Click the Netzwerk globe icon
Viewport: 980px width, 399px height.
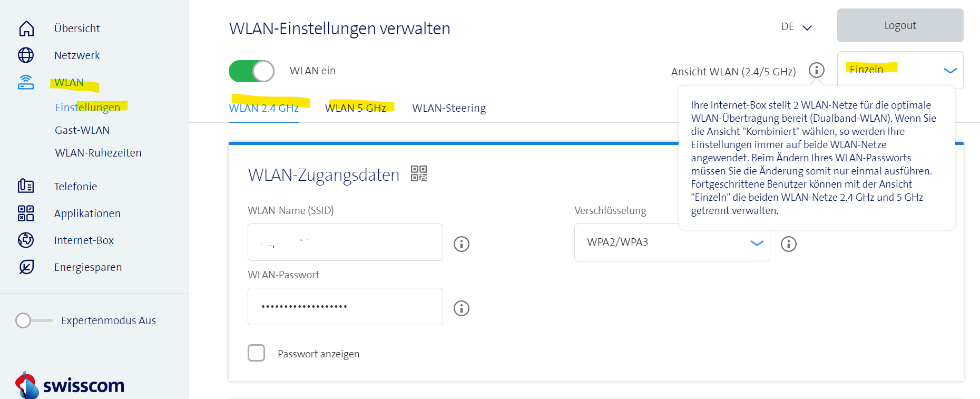[x=26, y=55]
